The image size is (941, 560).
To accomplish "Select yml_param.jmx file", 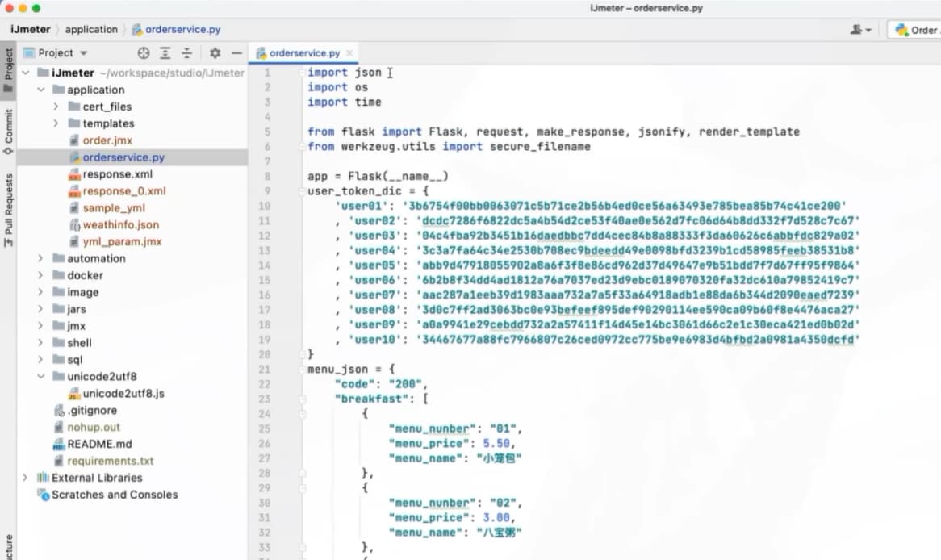I will tap(123, 241).
